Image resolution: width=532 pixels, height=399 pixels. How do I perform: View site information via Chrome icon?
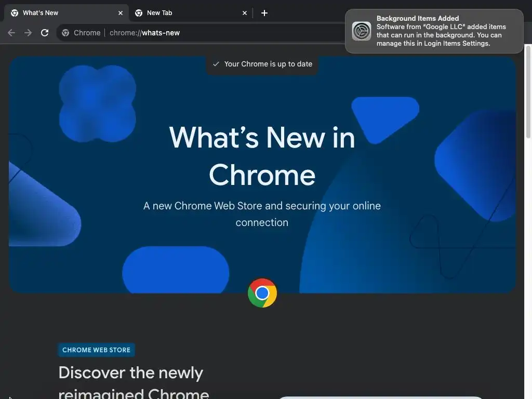(65, 33)
